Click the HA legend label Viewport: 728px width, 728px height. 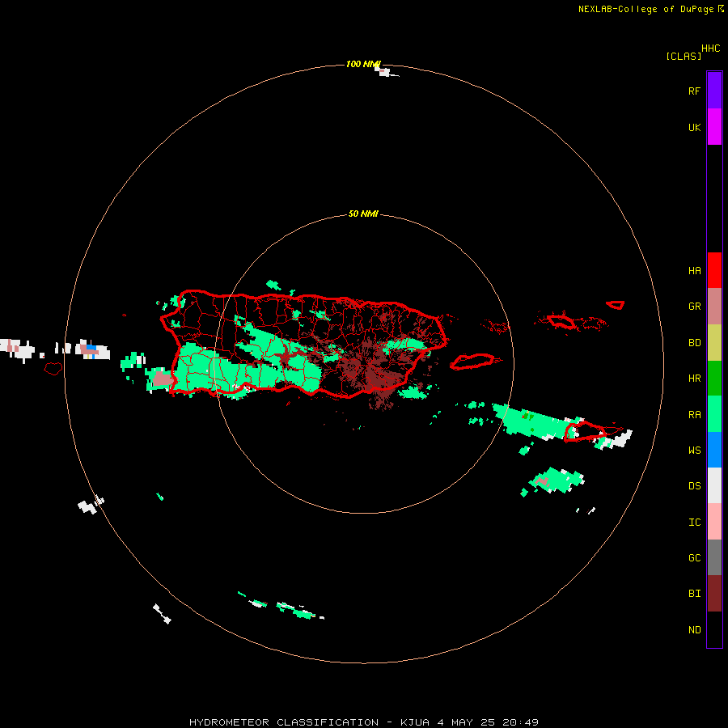694,271
